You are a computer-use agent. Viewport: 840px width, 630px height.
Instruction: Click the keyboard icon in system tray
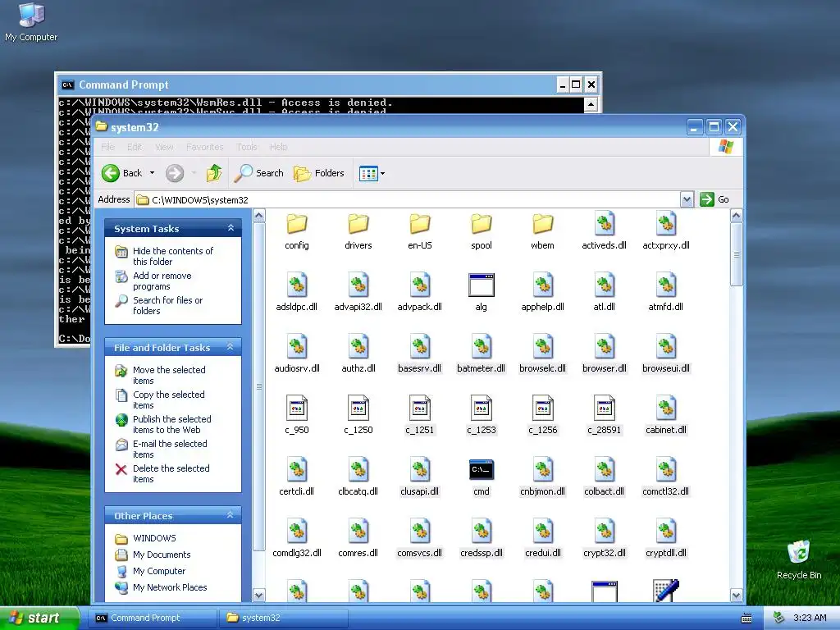[746, 619]
